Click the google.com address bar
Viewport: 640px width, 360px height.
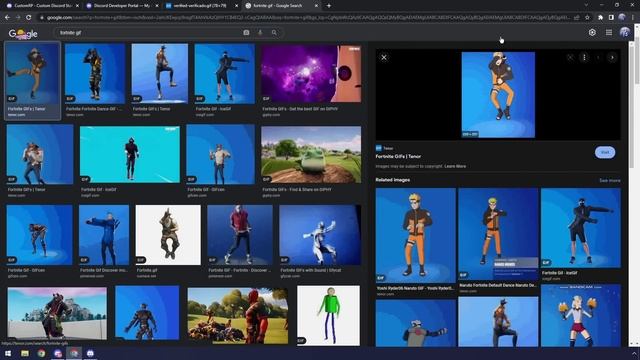click(x=306, y=18)
